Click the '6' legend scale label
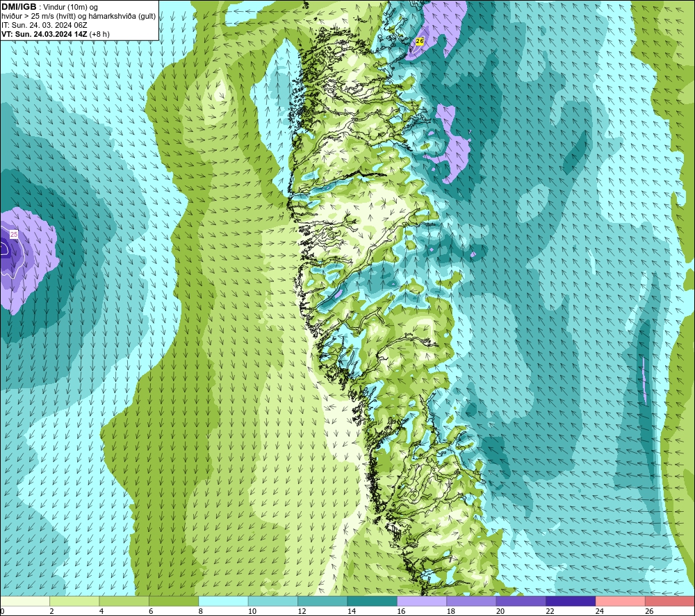This screenshot has width=695, height=616. pos(151,611)
